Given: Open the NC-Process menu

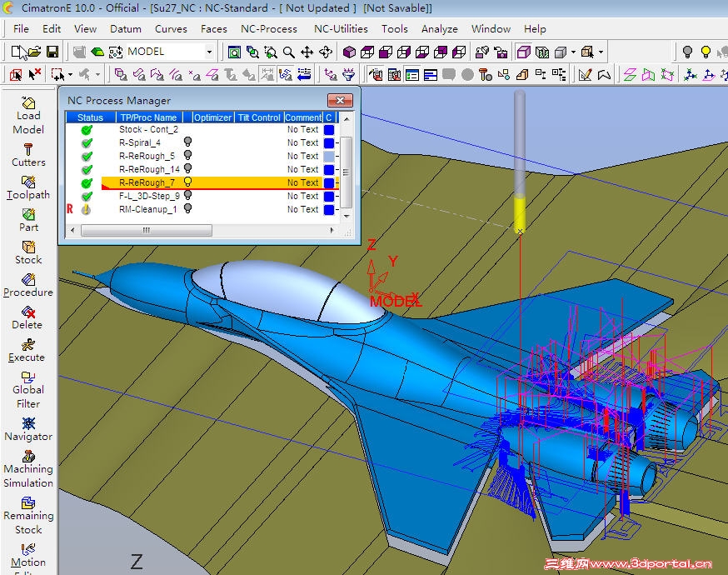Looking at the screenshot, I should point(269,29).
